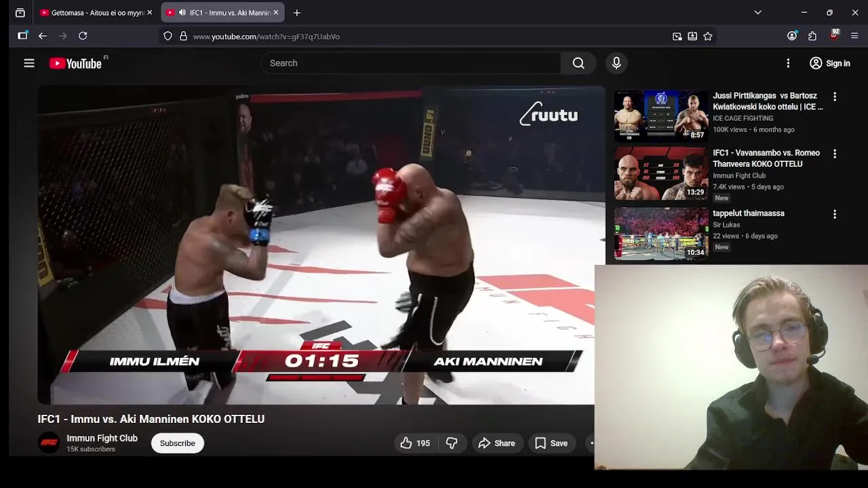
Task: Open the tappelut thaimaassa thumbnail
Action: coord(661,233)
